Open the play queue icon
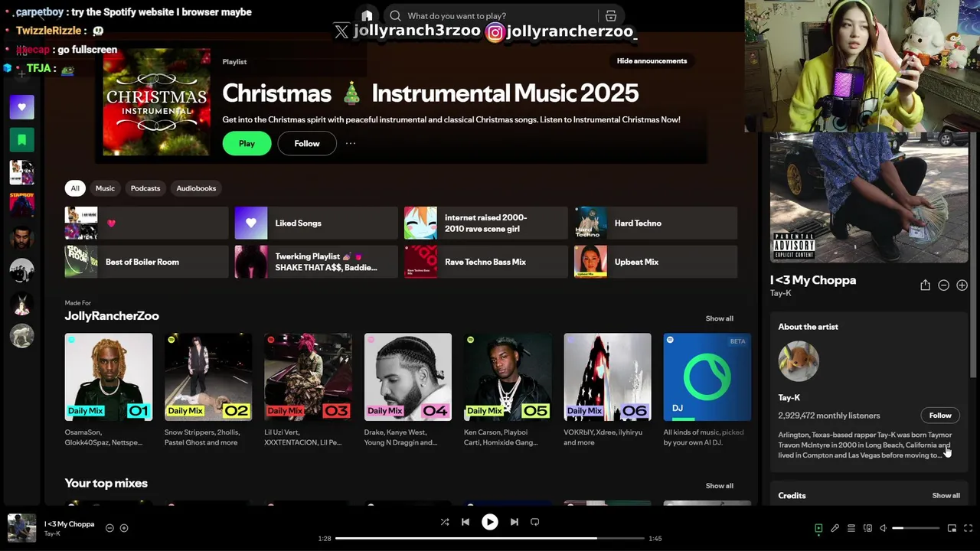Screen dimensions: 980x551 point(851,528)
